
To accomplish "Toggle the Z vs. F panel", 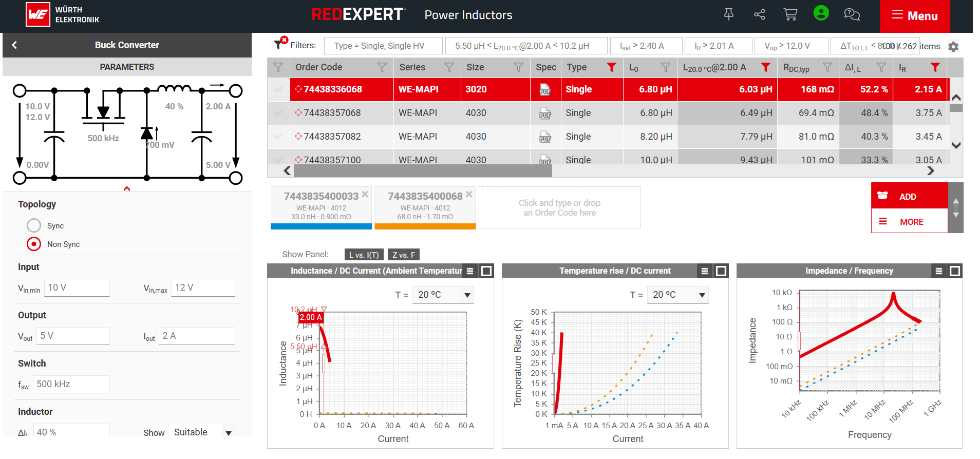I will click(404, 255).
